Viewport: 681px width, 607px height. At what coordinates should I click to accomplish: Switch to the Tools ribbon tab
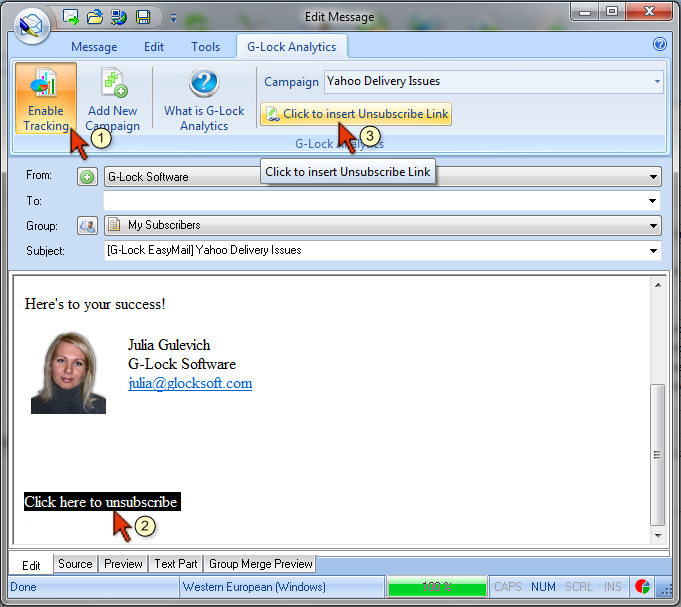(205, 47)
